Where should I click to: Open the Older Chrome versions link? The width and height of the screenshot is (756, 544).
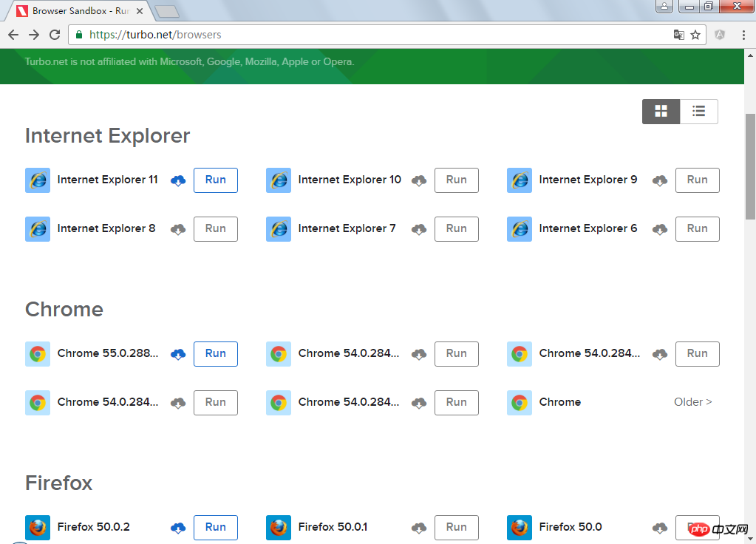tap(693, 402)
